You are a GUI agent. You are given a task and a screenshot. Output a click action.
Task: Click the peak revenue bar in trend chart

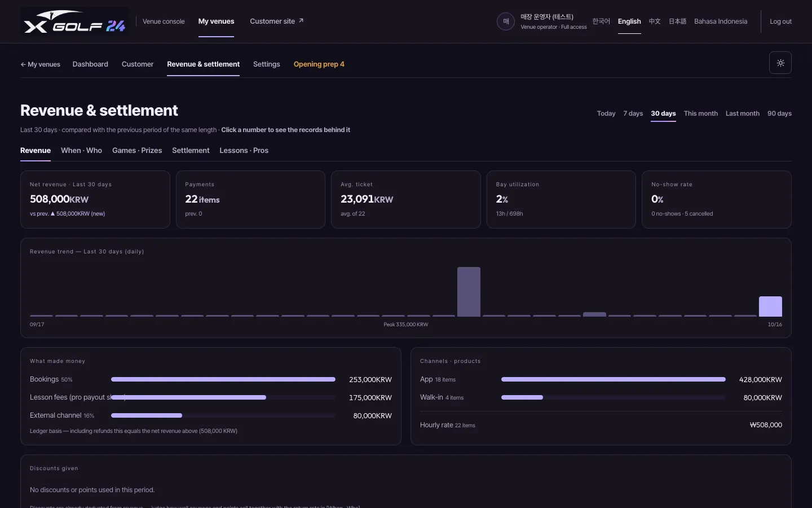click(x=469, y=292)
